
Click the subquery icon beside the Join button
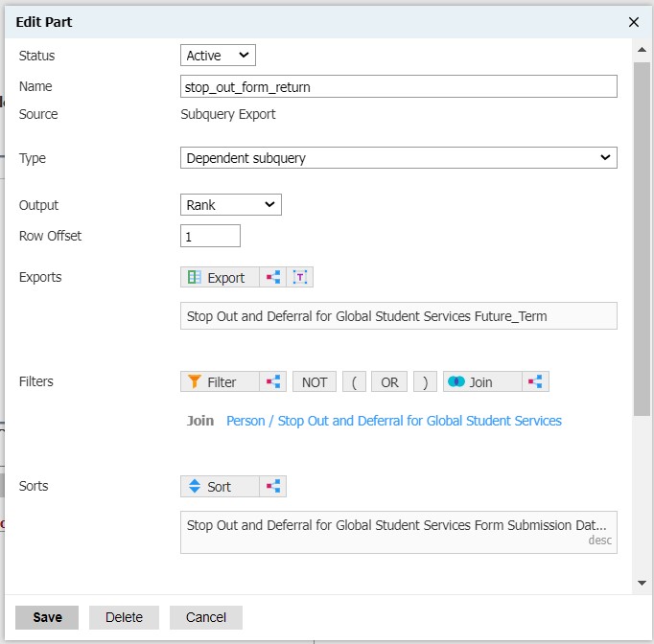535,381
